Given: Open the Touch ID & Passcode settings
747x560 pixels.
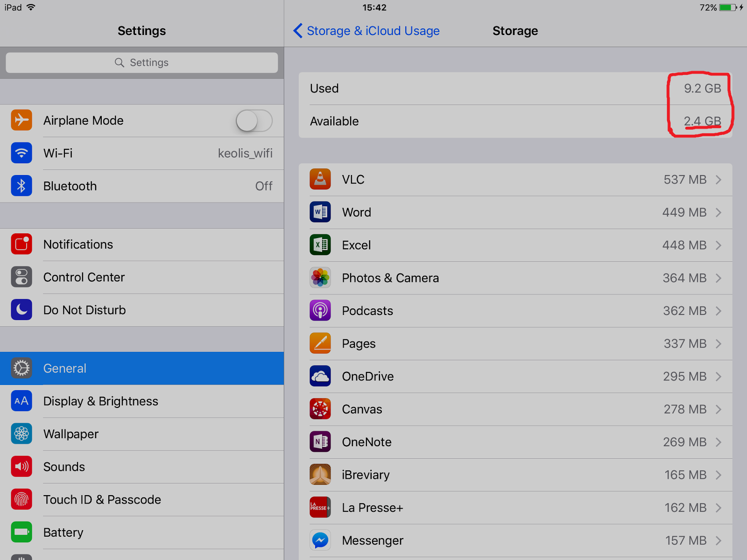Looking at the screenshot, I should coord(102,500).
